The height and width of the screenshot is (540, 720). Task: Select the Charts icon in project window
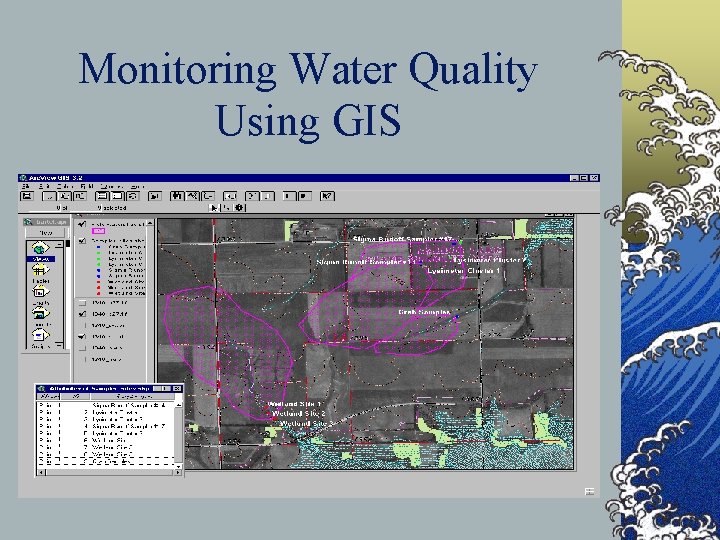pyautogui.click(x=40, y=292)
